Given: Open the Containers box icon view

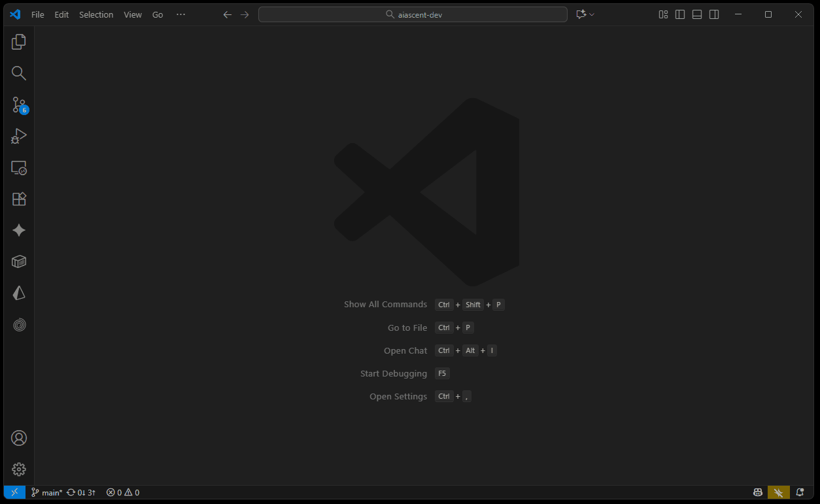Looking at the screenshot, I should pos(19,262).
